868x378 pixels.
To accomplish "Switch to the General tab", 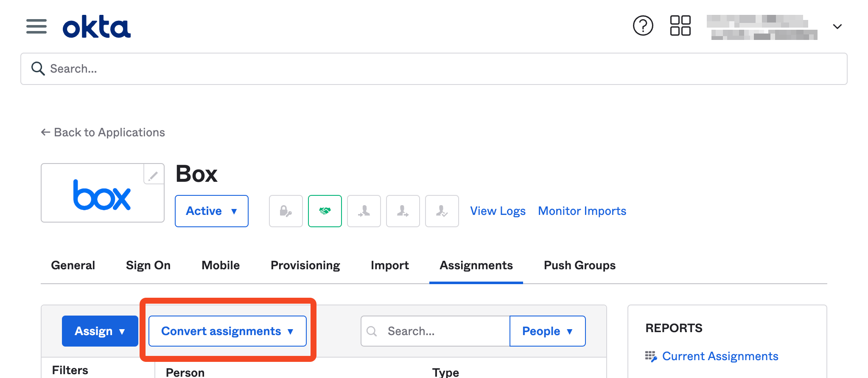I will tap(73, 265).
